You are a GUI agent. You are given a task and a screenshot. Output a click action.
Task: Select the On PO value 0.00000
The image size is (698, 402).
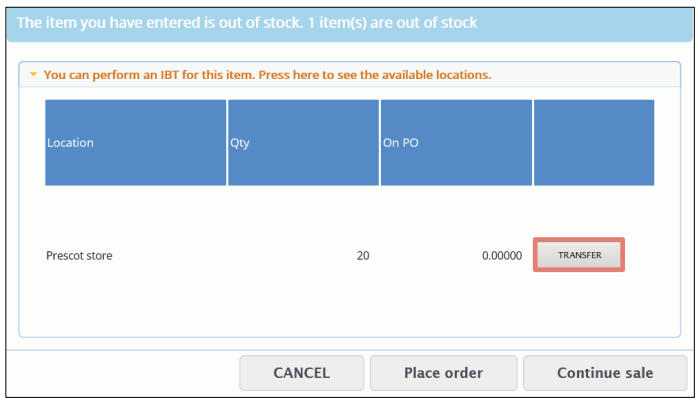tap(502, 256)
